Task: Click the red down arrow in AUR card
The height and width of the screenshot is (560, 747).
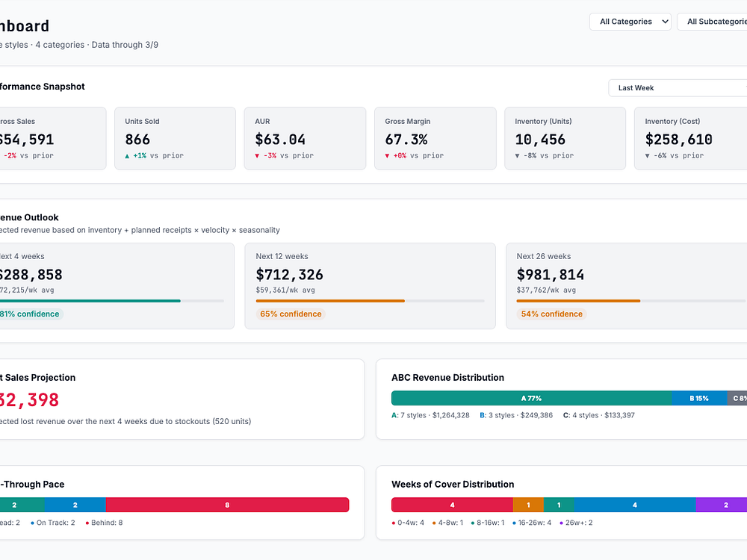Action: 258,156
